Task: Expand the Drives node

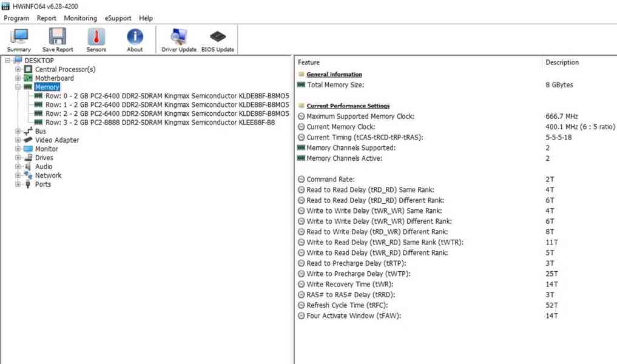Action: pyautogui.click(x=18, y=157)
